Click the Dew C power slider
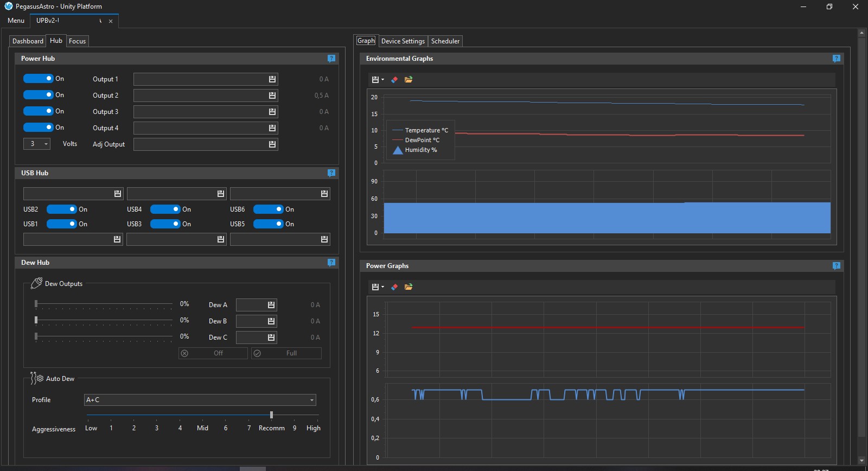Viewport: 868px width, 471px height. pyautogui.click(x=103, y=337)
